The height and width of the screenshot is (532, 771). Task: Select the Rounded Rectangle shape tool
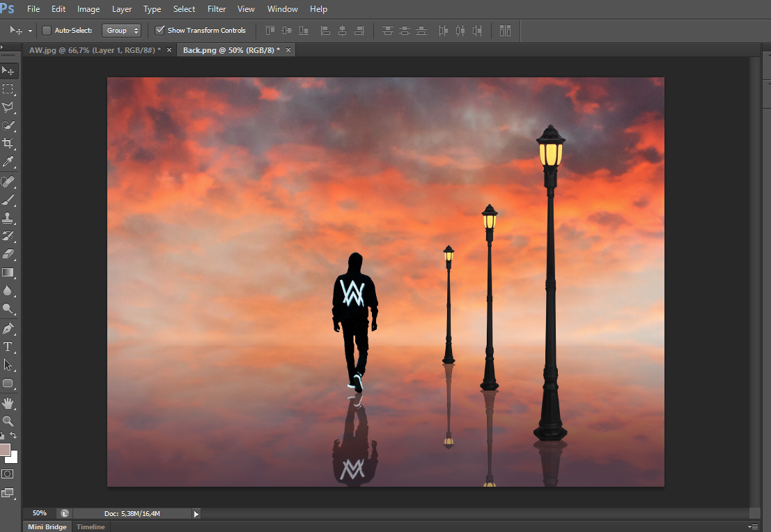(8, 383)
